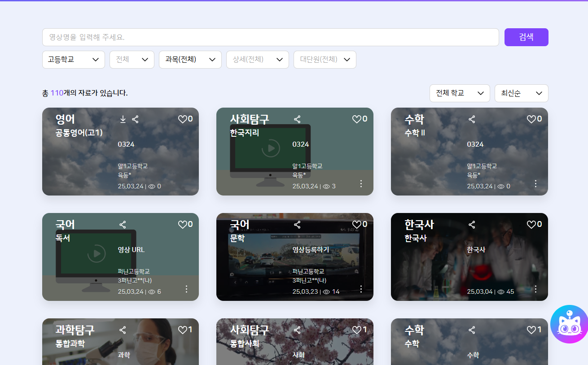Click the 영상등록하기 video title
588x365 pixels.
(311, 250)
